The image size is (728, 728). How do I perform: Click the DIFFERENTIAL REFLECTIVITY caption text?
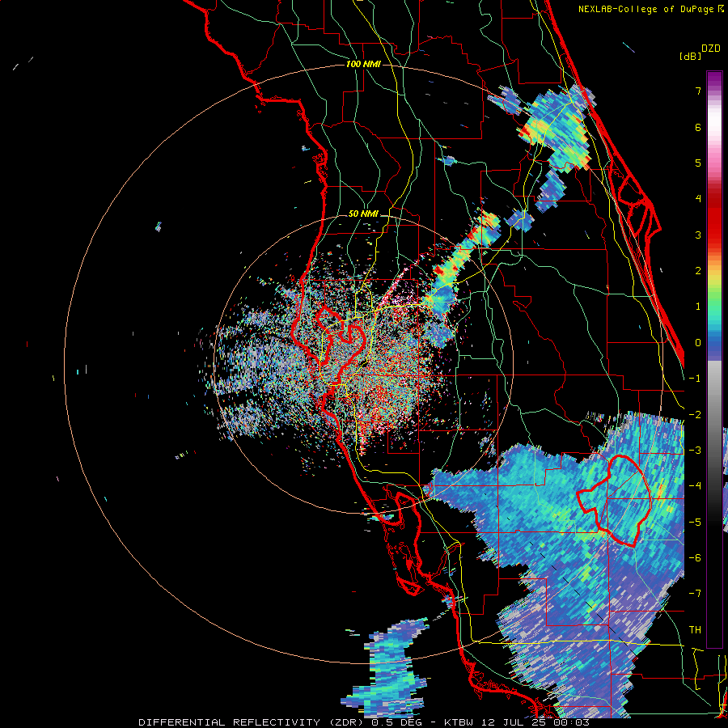coord(230,722)
